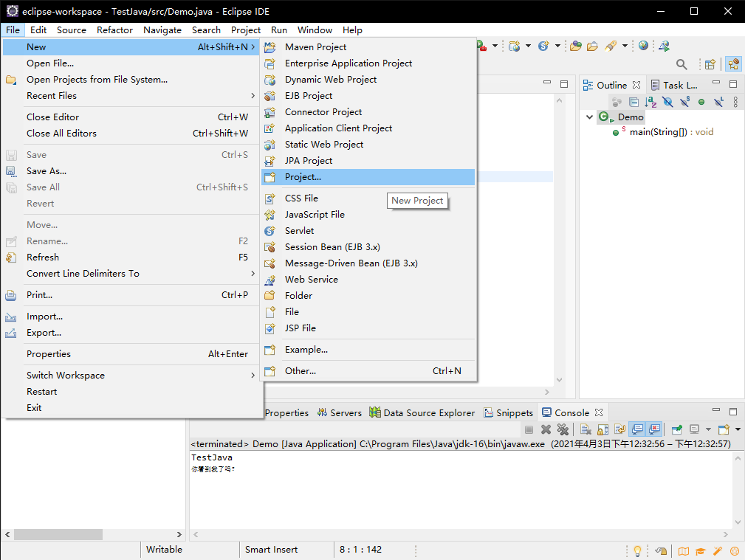Click the Open Type folder toolbar icon
The height and width of the screenshot is (560, 745).
(x=576, y=46)
